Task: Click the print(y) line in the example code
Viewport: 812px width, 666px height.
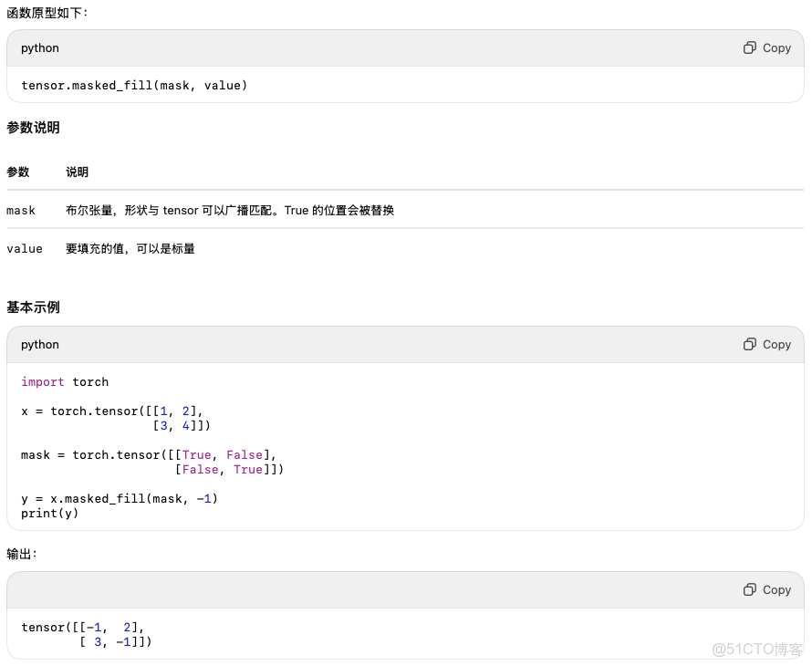Action: (50, 513)
